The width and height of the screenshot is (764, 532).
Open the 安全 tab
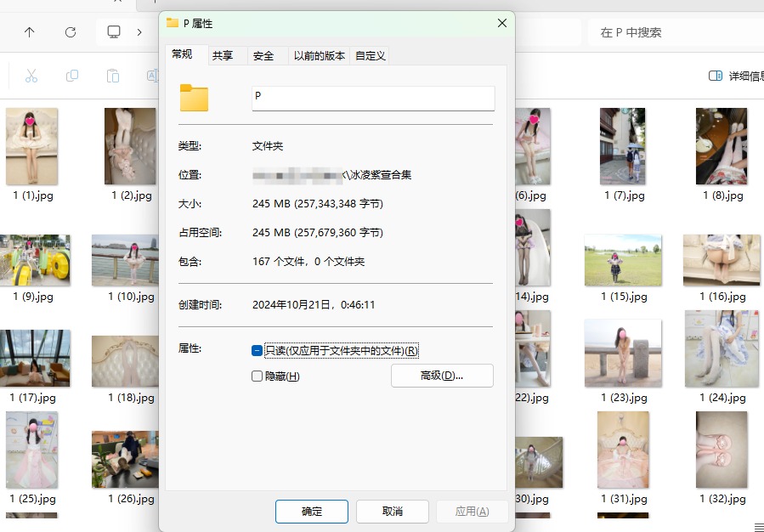pos(263,55)
